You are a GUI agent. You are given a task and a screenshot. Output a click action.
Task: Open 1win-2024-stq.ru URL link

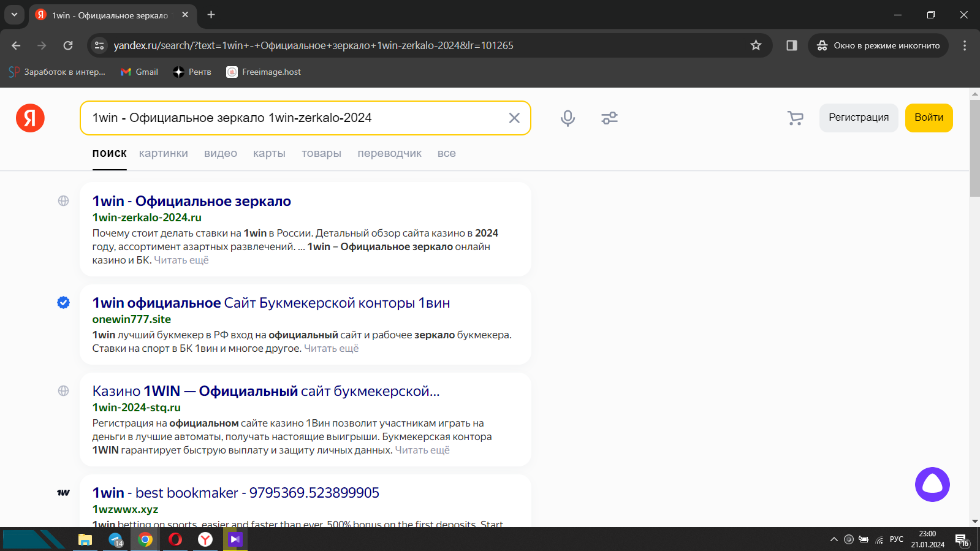pyautogui.click(x=137, y=408)
